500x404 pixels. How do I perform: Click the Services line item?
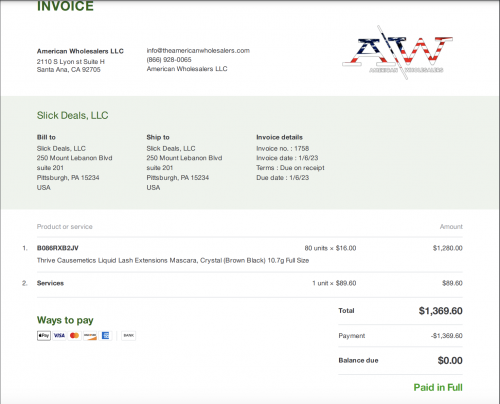pos(50,283)
